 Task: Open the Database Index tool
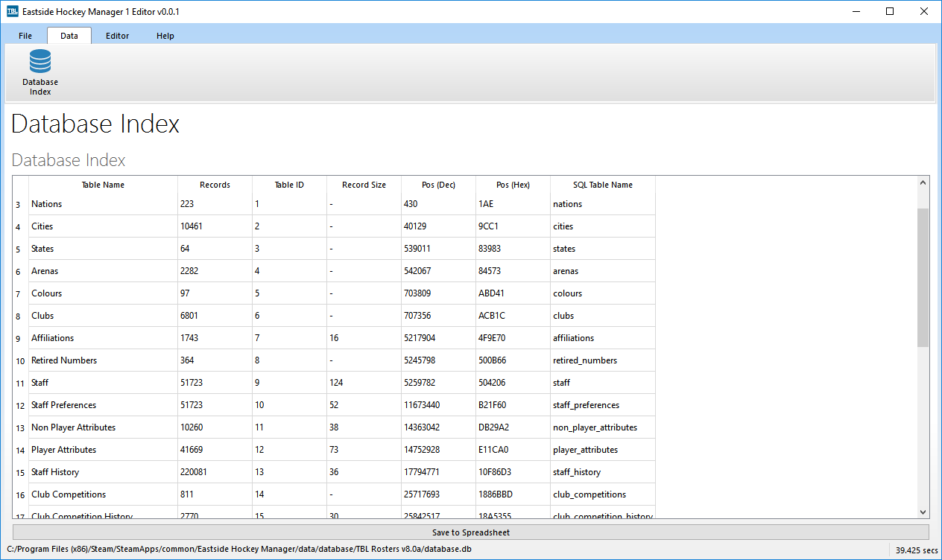[39, 71]
